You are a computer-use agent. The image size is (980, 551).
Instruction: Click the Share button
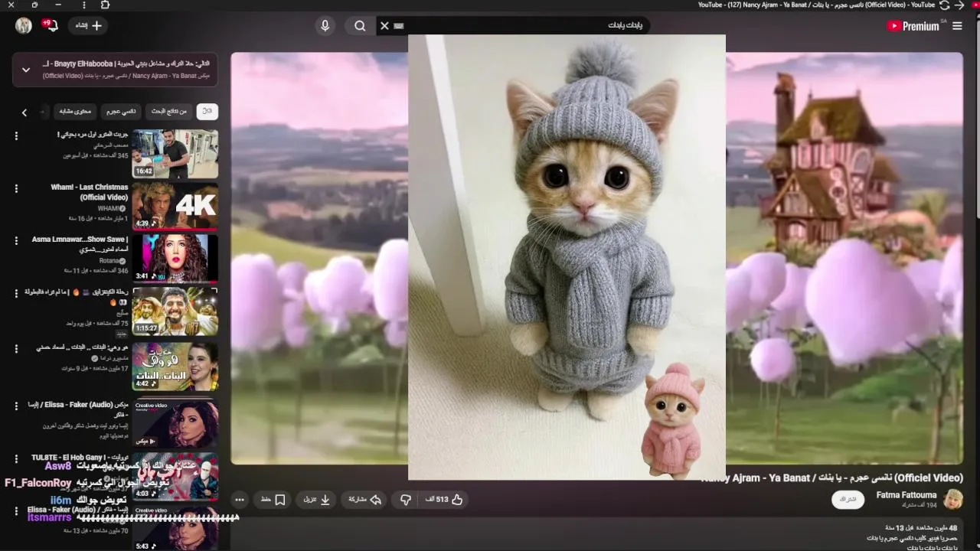pyautogui.click(x=365, y=500)
